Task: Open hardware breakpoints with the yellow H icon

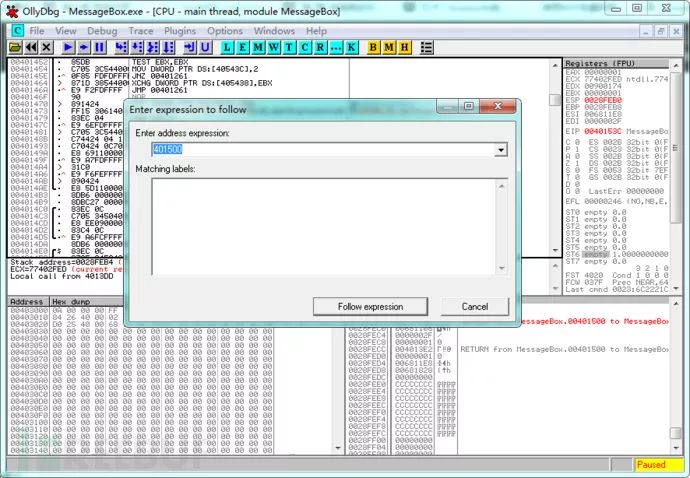Action: [x=405, y=47]
